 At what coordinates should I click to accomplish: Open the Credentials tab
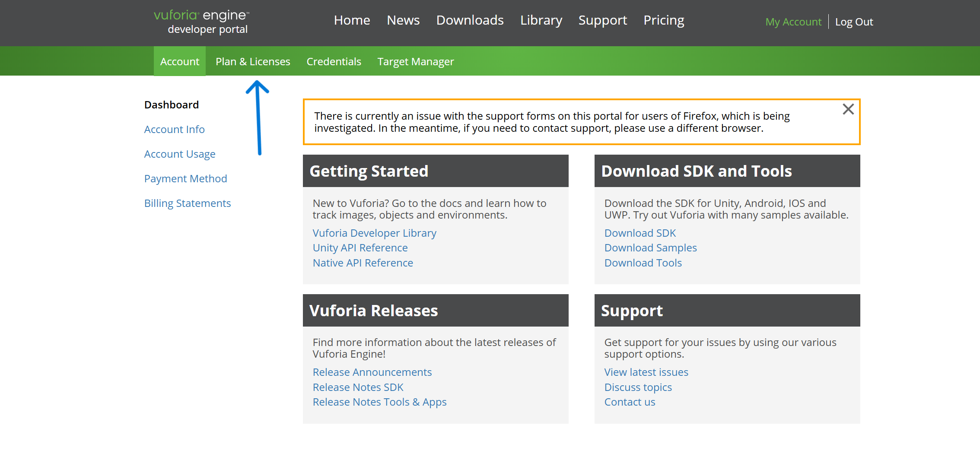(334, 61)
